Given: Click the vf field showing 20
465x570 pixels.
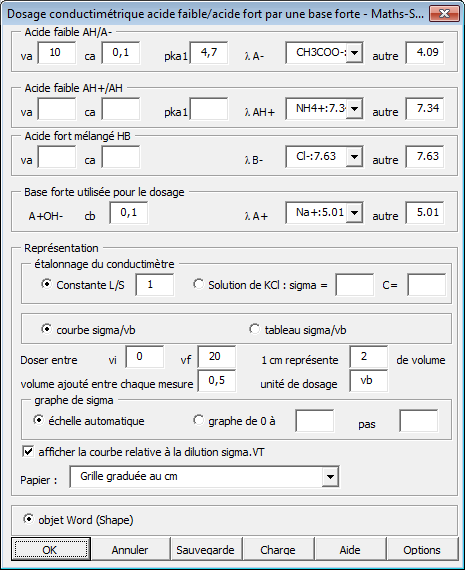Looking at the screenshot, I should (x=217, y=357).
